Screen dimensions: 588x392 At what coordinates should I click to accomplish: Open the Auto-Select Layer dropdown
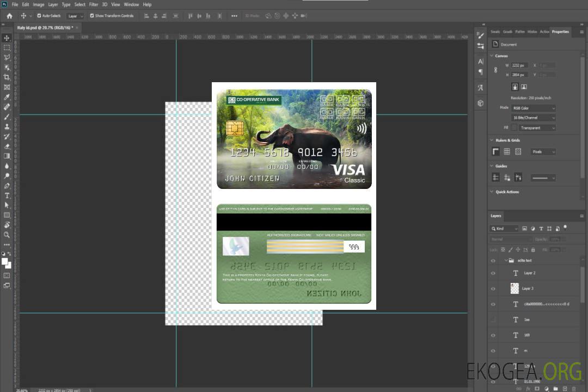point(75,16)
